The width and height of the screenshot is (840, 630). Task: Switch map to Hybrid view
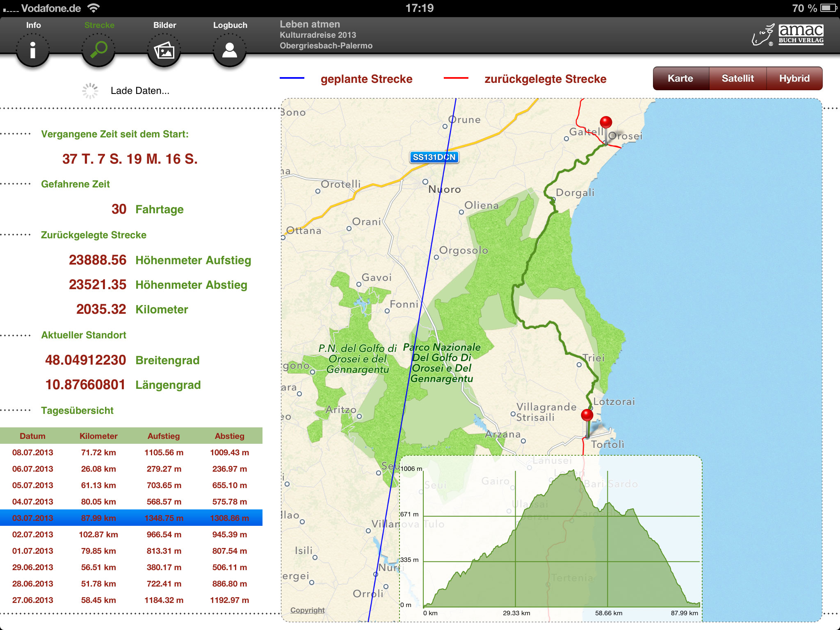794,78
